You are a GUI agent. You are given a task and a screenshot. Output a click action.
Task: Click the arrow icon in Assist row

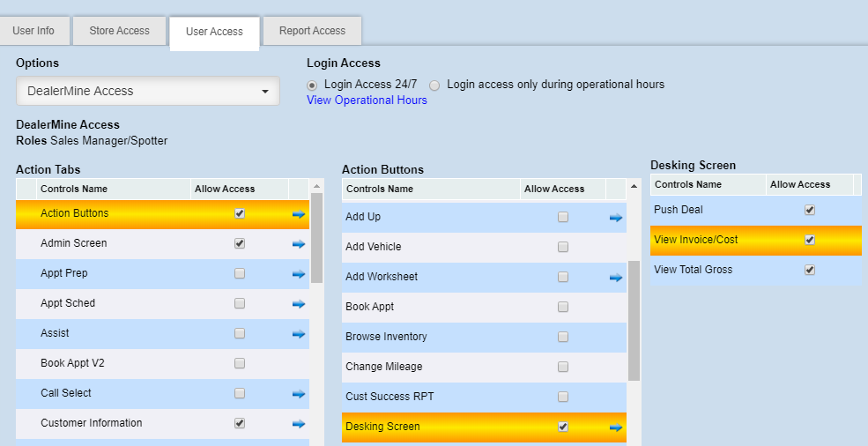[299, 334]
